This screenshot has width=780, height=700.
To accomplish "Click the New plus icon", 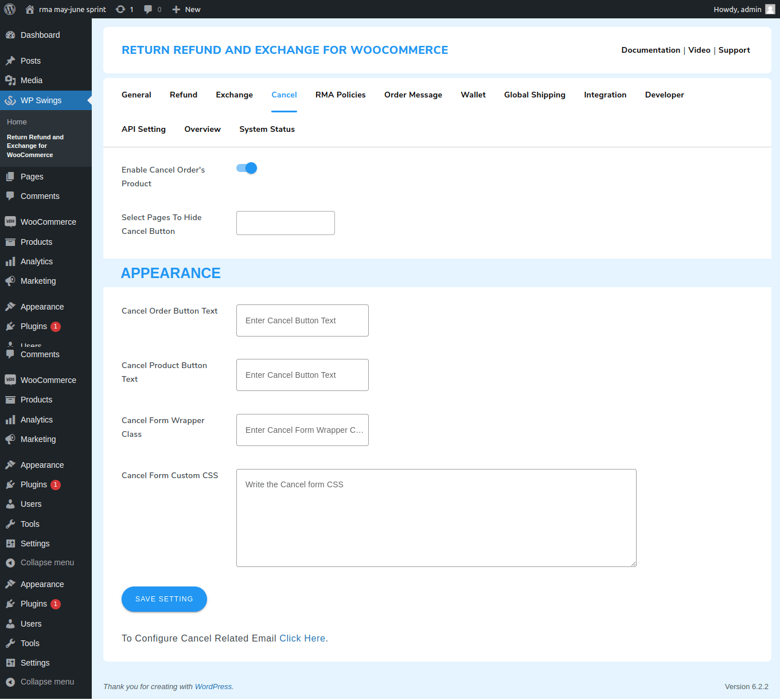I will click(176, 9).
